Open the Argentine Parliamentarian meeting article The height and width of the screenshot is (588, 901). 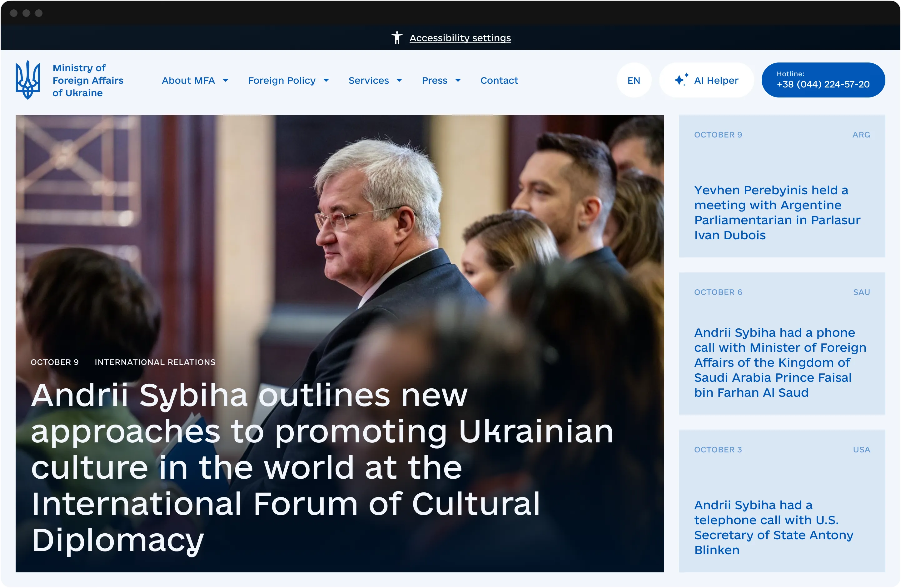[777, 212]
